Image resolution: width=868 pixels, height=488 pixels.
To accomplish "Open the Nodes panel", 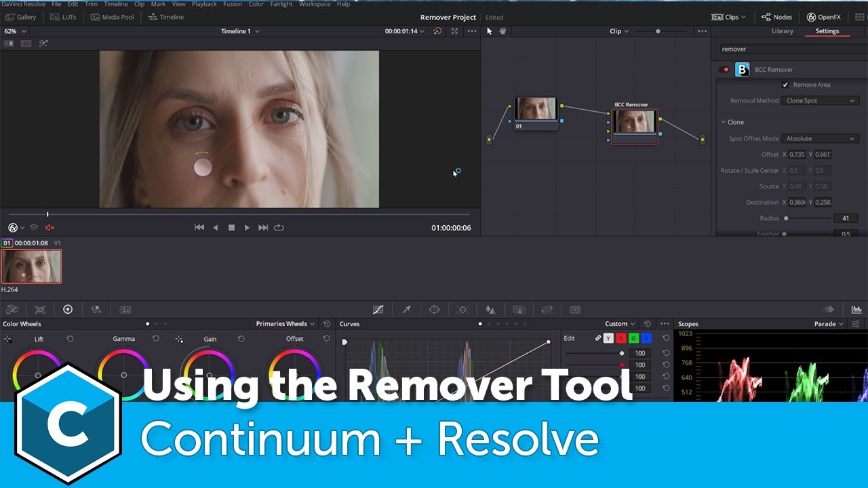I will [x=776, y=17].
